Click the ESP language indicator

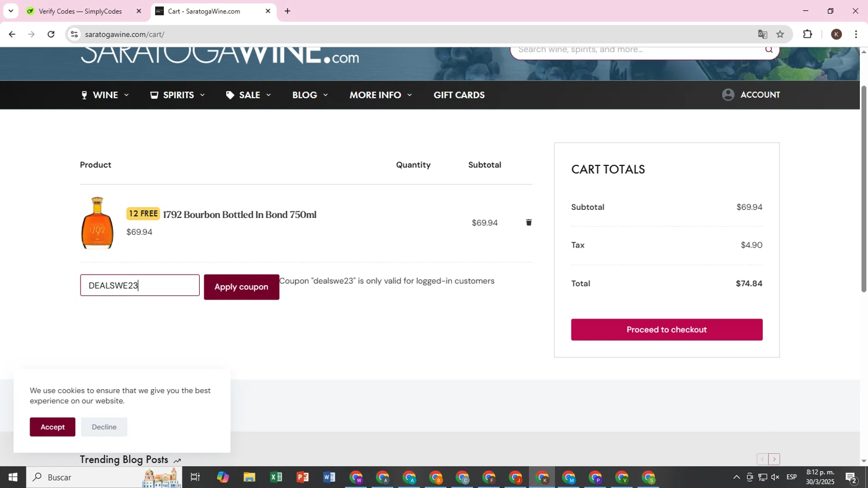pos(792,477)
